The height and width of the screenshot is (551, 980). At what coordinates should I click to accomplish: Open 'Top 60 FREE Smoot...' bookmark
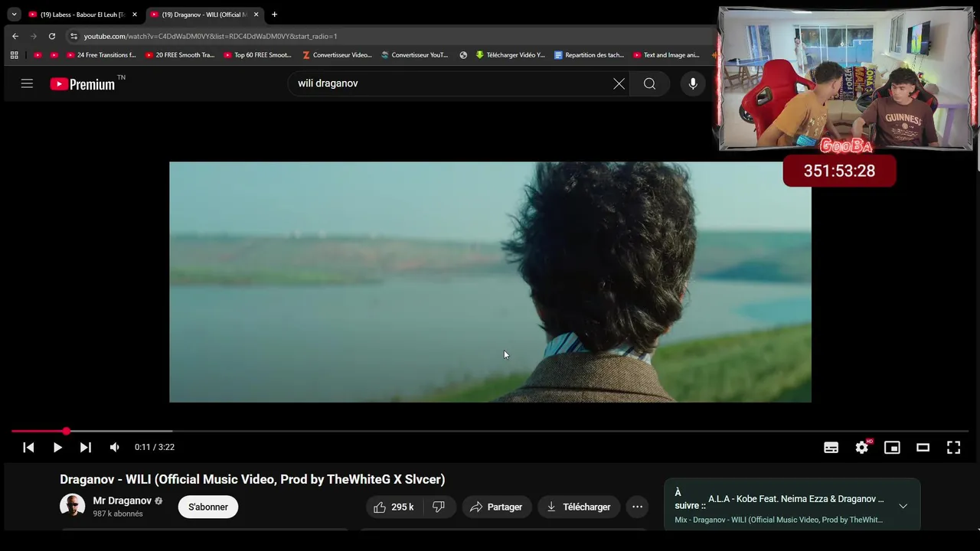258,55
